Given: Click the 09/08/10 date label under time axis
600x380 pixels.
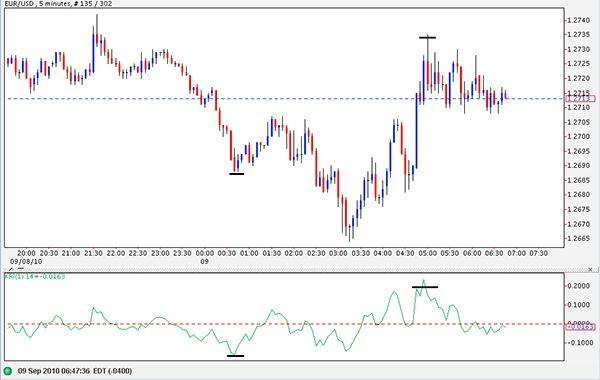Looking at the screenshot, I should click(26, 262).
